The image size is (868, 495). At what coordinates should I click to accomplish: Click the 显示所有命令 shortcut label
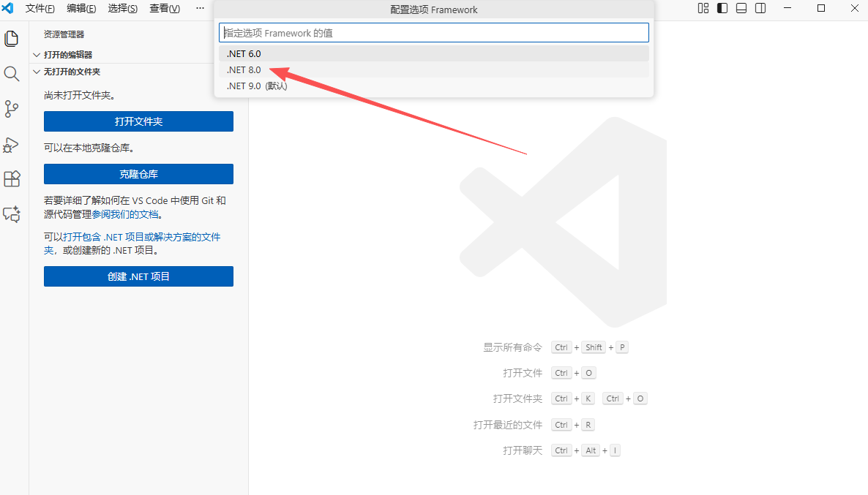tap(512, 347)
